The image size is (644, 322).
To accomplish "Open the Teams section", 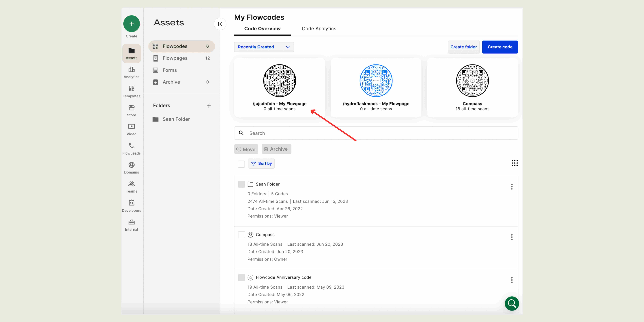I will 132,187.
